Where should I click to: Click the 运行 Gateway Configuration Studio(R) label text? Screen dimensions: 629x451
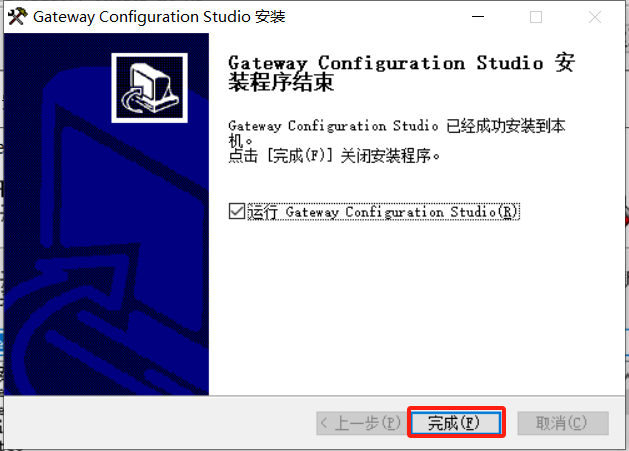click(x=383, y=211)
